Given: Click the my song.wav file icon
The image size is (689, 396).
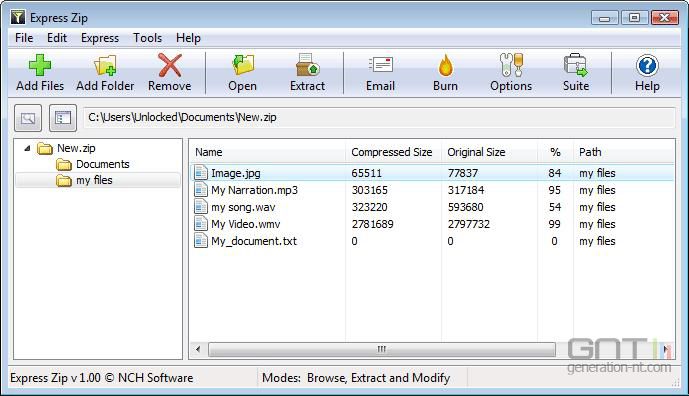Looking at the screenshot, I should pos(201,207).
